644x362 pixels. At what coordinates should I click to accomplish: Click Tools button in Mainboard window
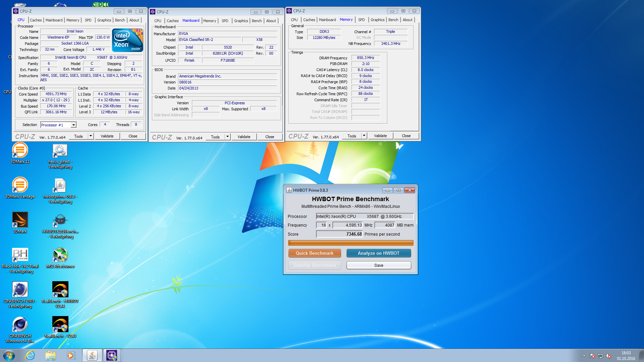[215, 137]
